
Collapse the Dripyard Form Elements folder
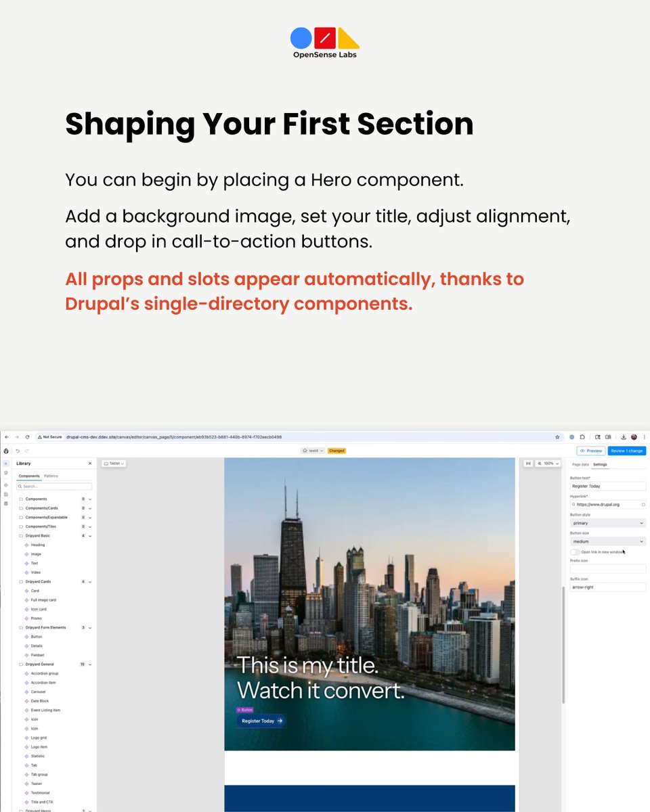pos(90,628)
